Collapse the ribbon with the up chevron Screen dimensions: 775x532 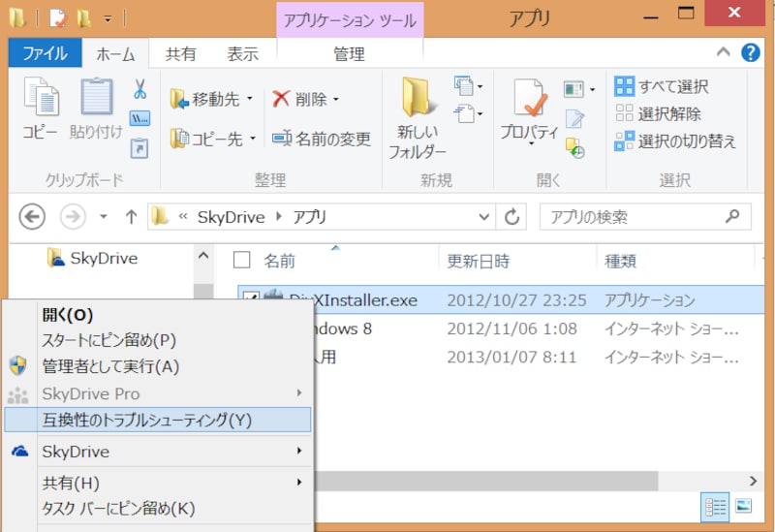(x=723, y=51)
